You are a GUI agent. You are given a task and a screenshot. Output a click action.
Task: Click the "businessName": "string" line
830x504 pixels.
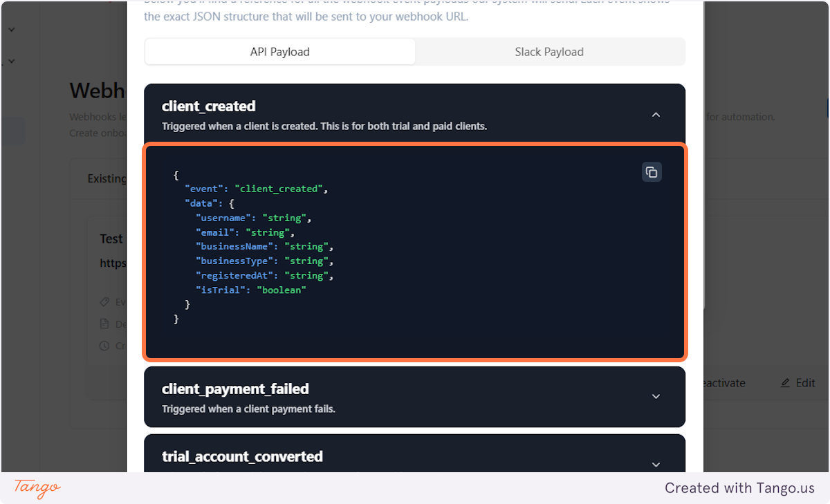tap(265, 247)
